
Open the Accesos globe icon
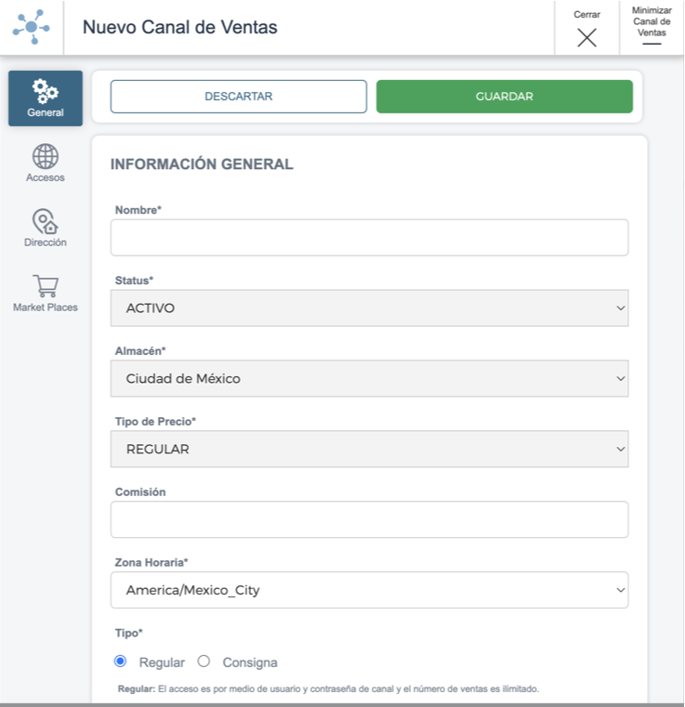click(x=45, y=156)
